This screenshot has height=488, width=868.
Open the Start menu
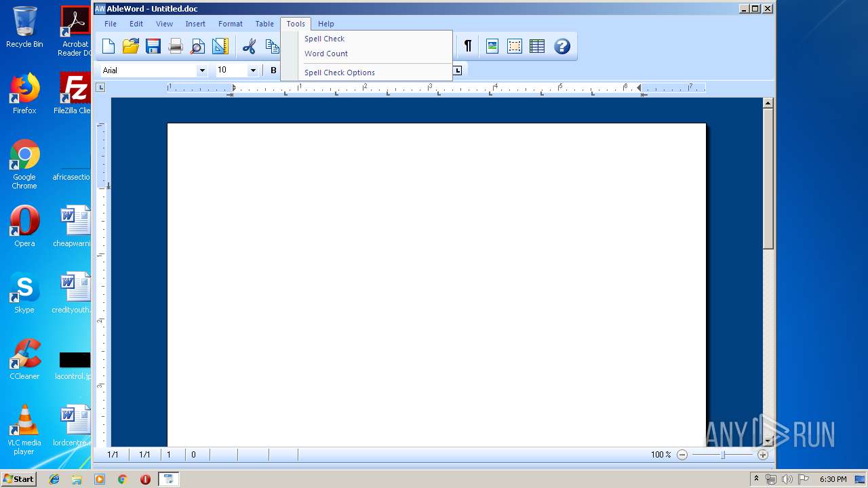19,479
